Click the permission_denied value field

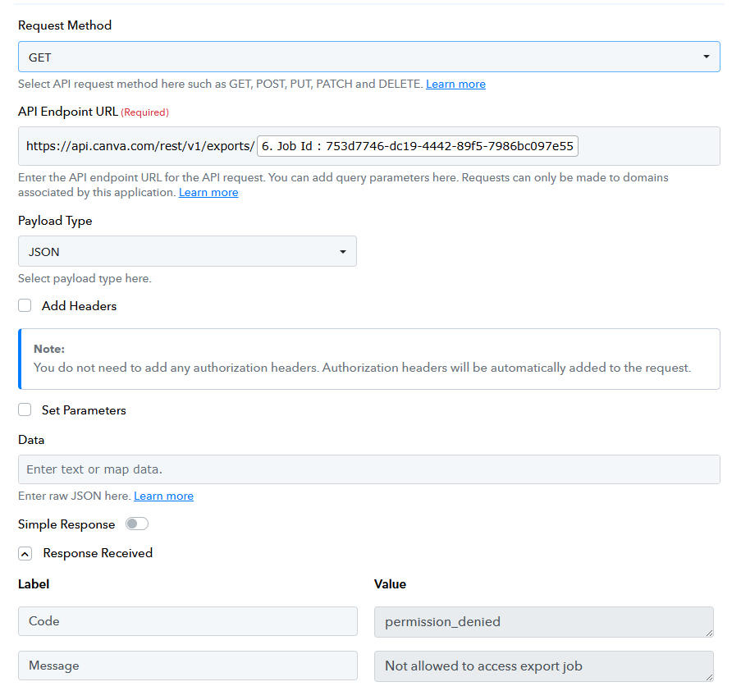pyautogui.click(x=543, y=621)
